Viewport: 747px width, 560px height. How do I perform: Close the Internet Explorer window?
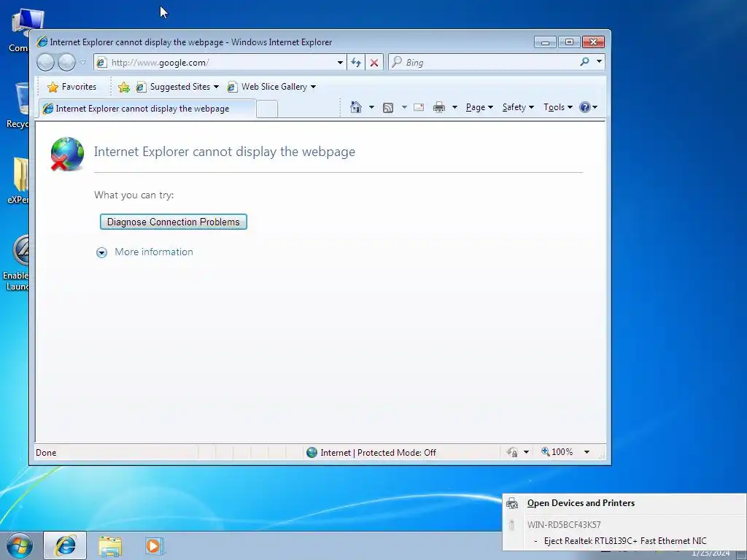point(593,42)
